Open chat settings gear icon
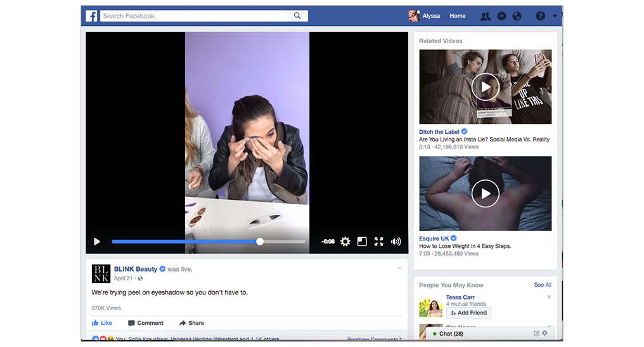 545,333
